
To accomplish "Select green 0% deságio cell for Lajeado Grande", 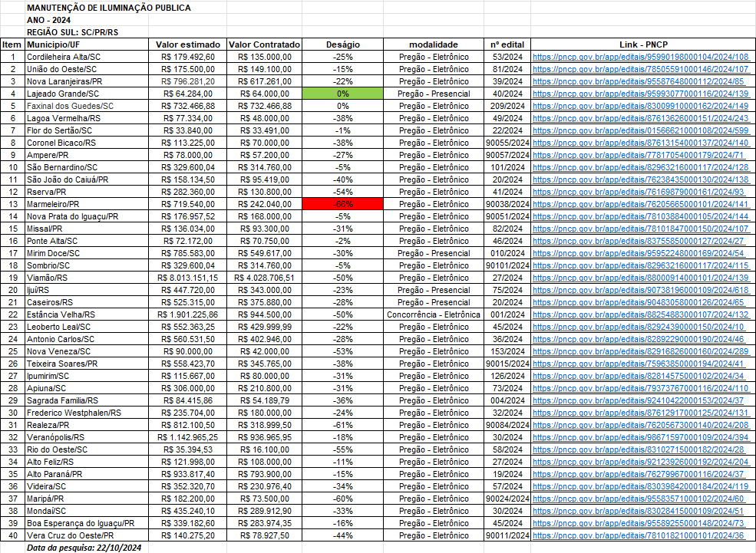I will (x=343, y=94).
